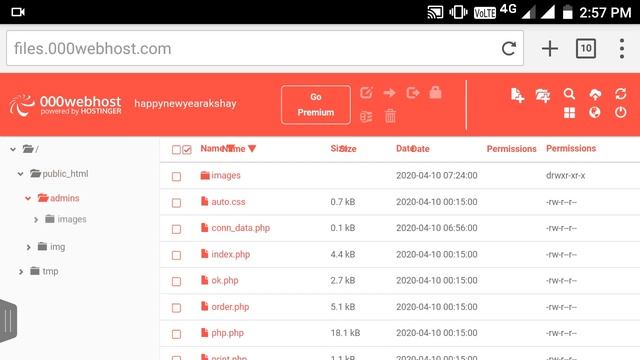Screen dimensions: 640x360
Task: Open a new browser tab with plus icon
Action: (550, 49)
